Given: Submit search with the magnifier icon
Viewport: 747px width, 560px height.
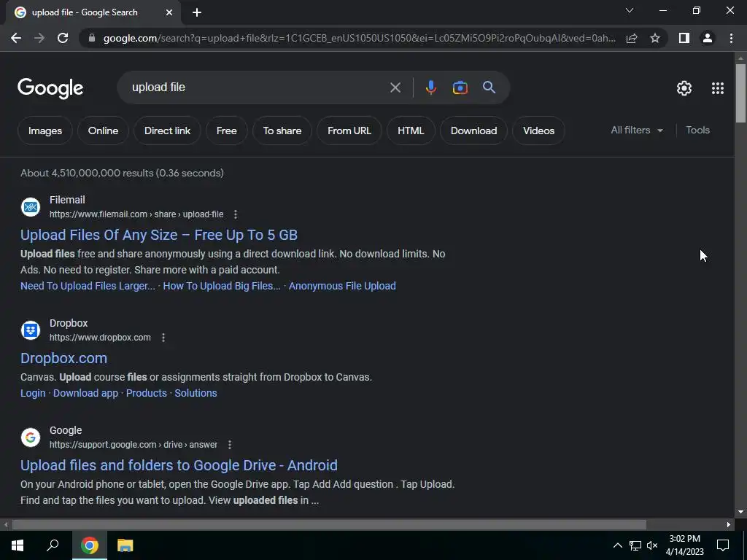Looking at the screenshot, I should coord(489,87).
